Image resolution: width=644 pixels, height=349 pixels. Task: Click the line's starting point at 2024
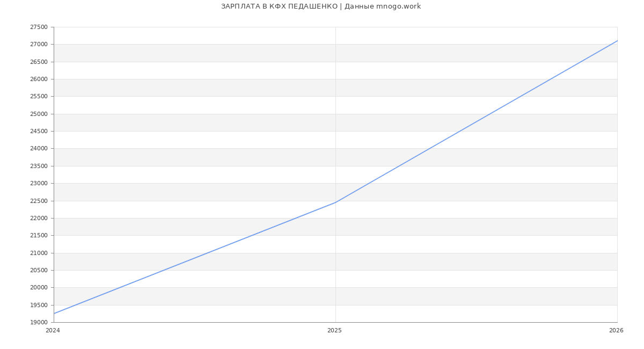pos(54,314)
